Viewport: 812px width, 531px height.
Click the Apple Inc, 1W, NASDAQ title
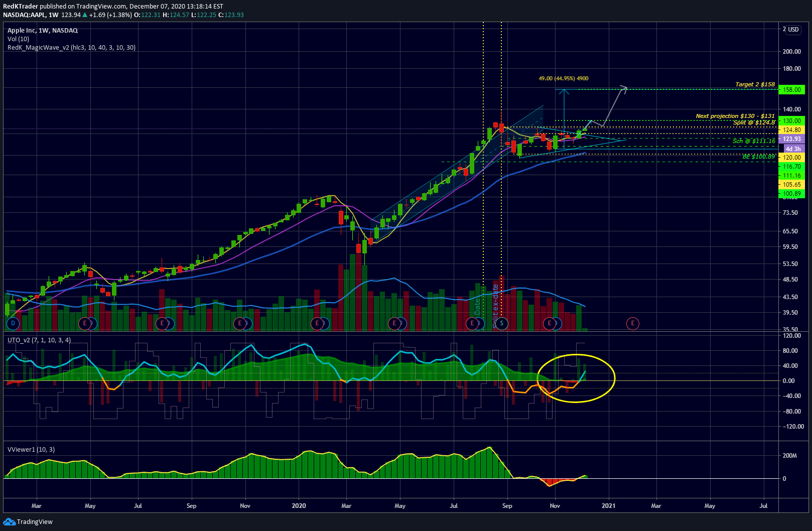pyautogui.click(x=43, y=31)
